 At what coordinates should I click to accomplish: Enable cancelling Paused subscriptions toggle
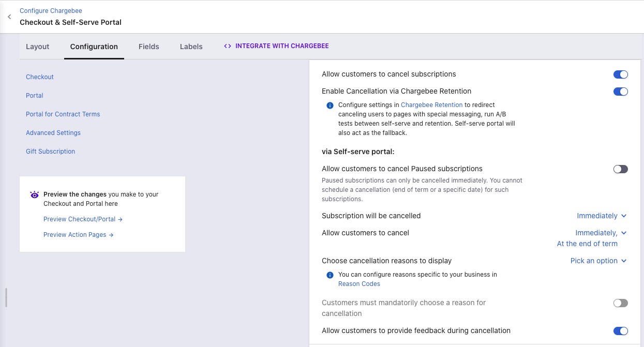point(620,169)
